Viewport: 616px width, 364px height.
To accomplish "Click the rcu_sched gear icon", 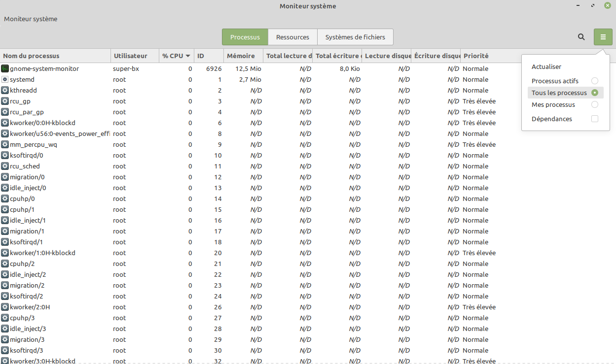I will click(5, 166).
